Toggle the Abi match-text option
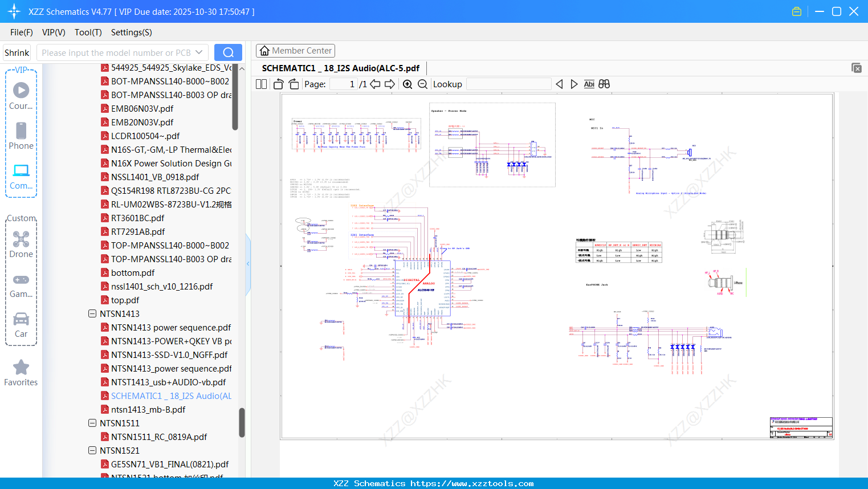 [x=589, y=84]
